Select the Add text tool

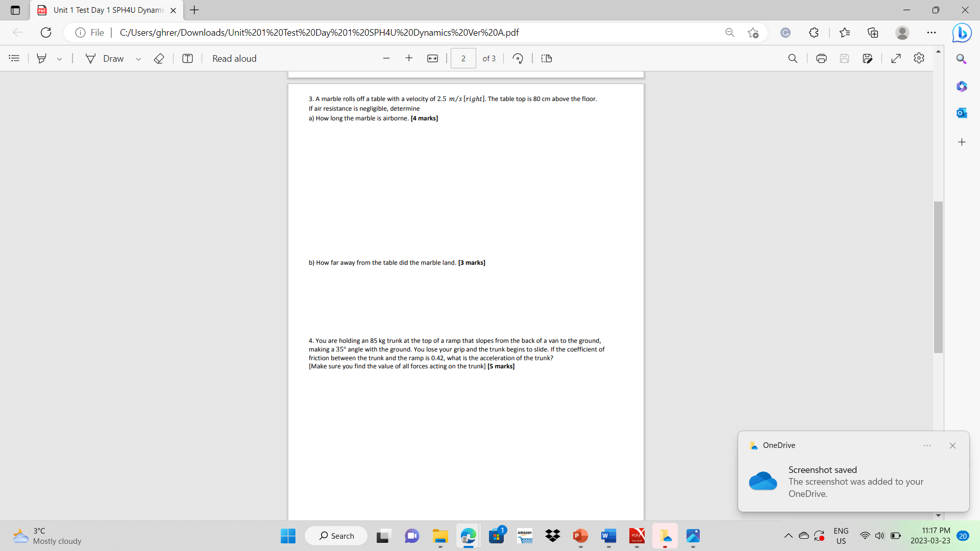point(187,58)
